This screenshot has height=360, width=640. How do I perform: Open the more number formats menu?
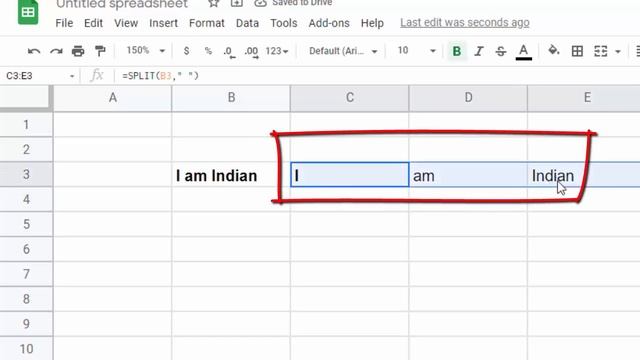pos(277,51)
